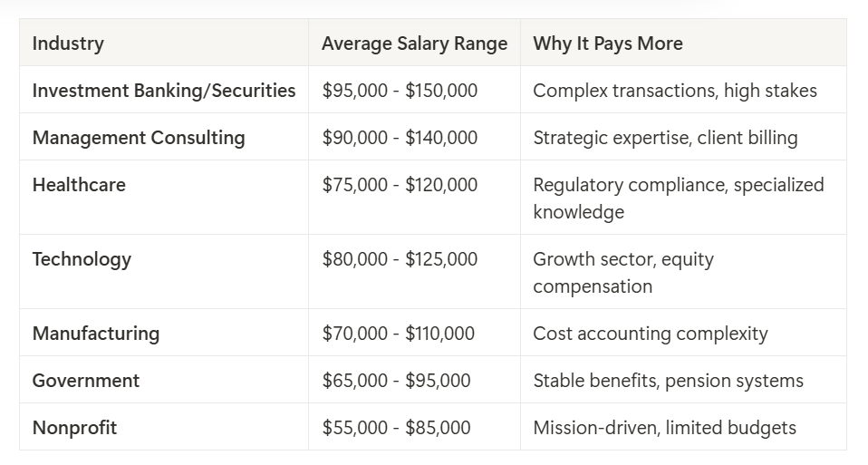
Task: Click the Why It Pays More header
Action: coord(607,44)
